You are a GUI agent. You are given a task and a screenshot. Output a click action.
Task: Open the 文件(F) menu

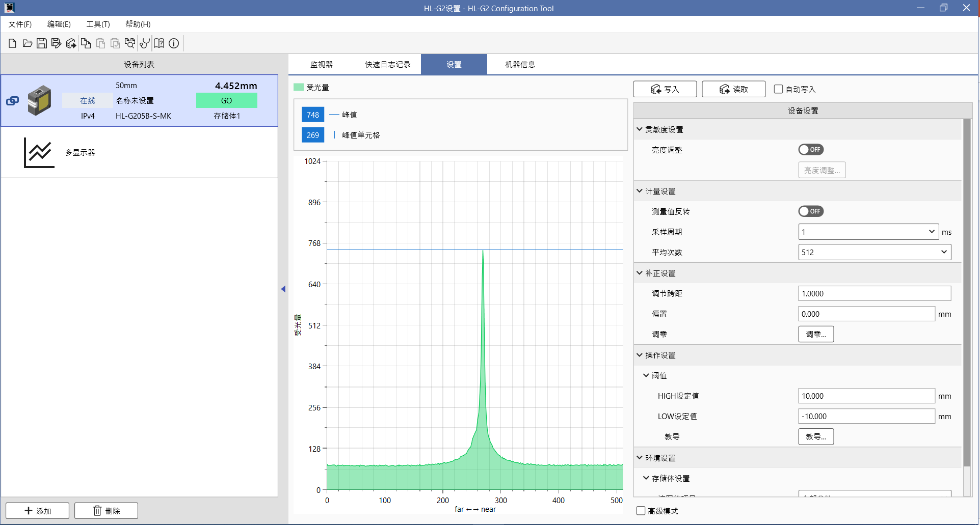click(20, 24)
